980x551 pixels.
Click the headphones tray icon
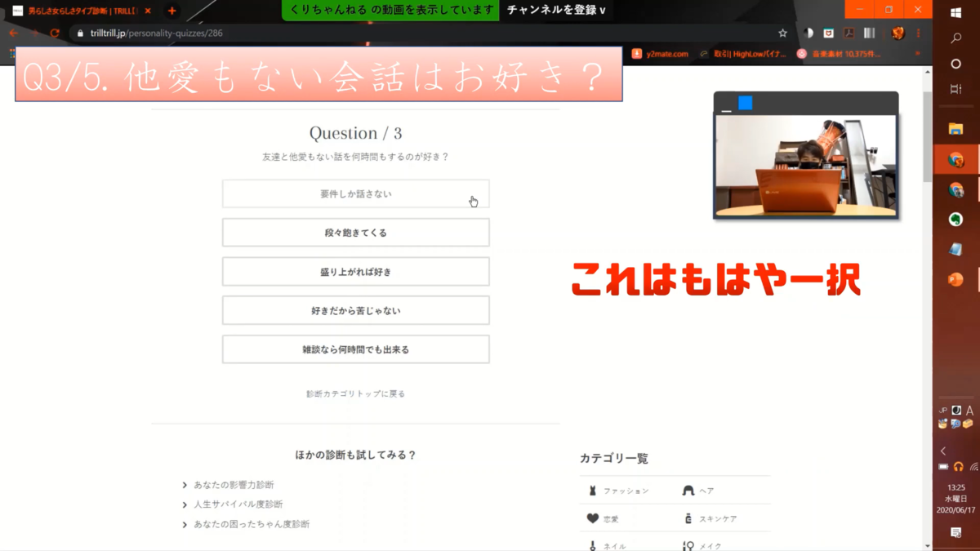pyautogui.click(x=959, y=467)
